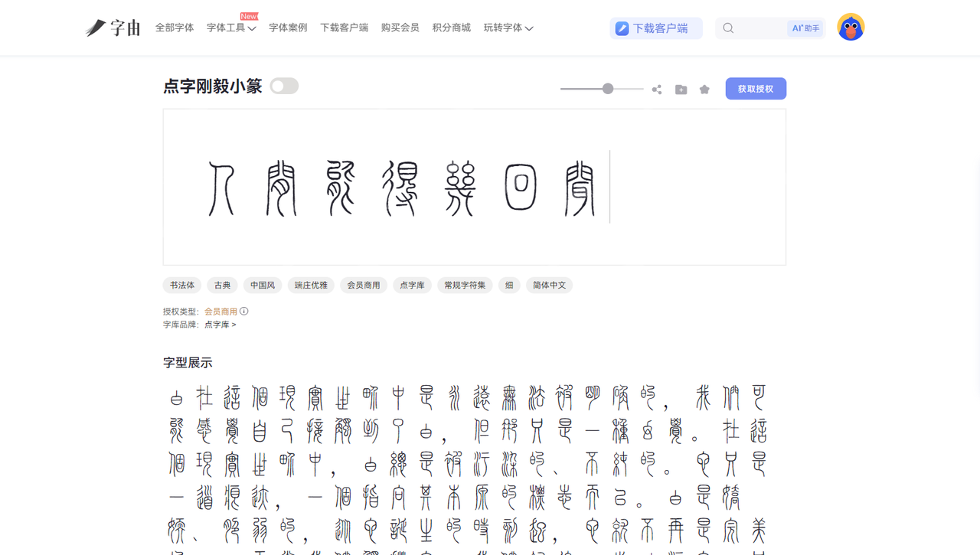Viewport: 980px width, 555px height.
Task: Click into the font preview text box
Action: [475, 187]
